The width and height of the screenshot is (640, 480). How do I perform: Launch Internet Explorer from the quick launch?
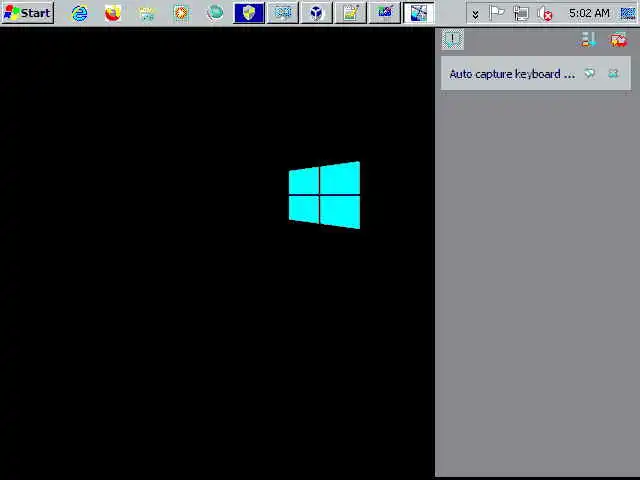pyautogui.click(x=79, y=13)
